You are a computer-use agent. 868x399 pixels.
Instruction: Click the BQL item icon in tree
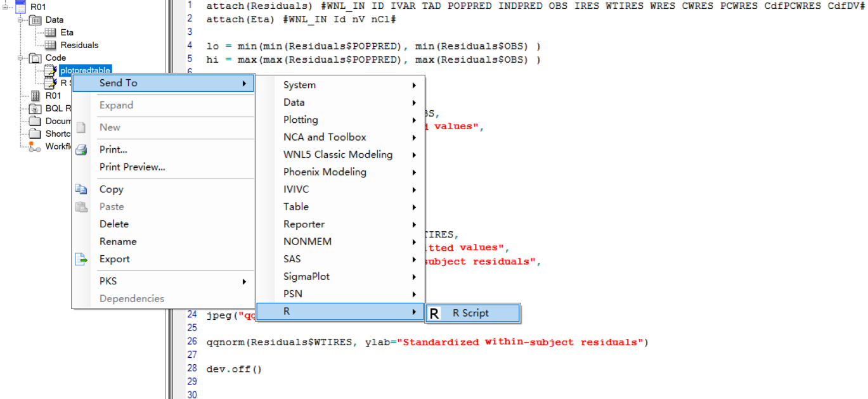[x=36, y=108]
